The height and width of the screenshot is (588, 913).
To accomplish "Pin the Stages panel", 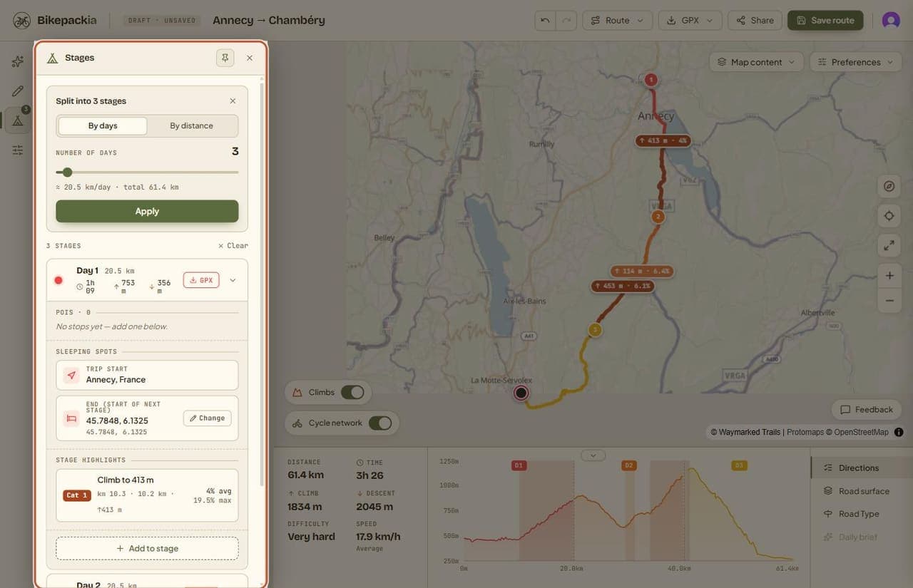I will (x=225, y=58).
